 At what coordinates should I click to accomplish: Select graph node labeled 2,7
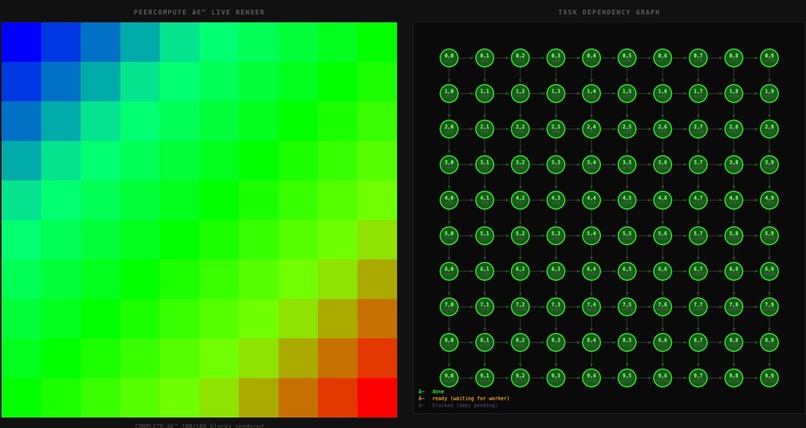(698, 129)
